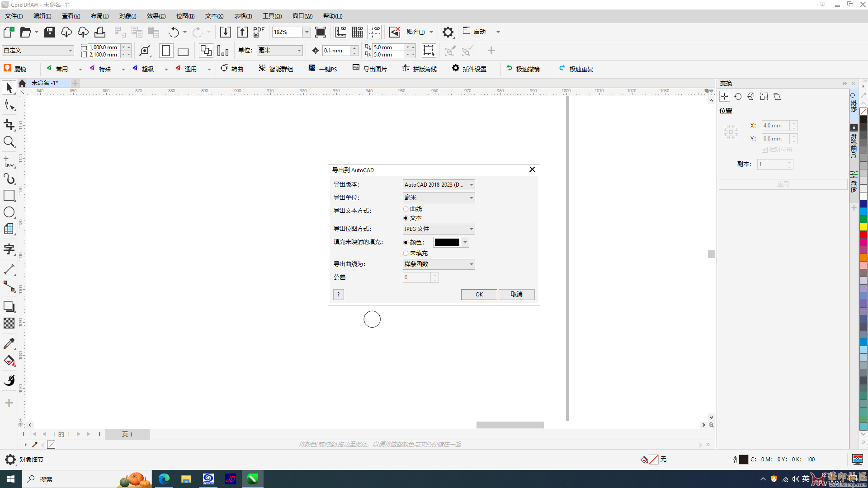Click the black fill color swatch in dialog
This screenshot has width=868, height=488.
pos(447,243)
